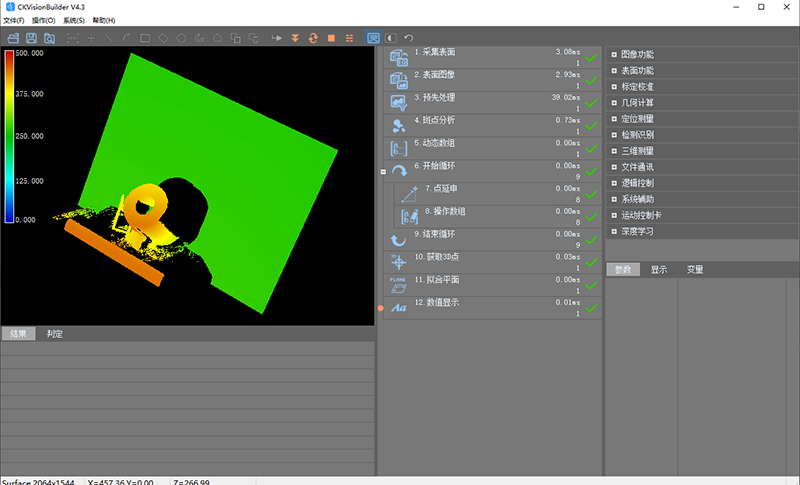The image size is (800, 485).
Task: Click the undo arrow in toolbar
Action: (x=409, y=38)
